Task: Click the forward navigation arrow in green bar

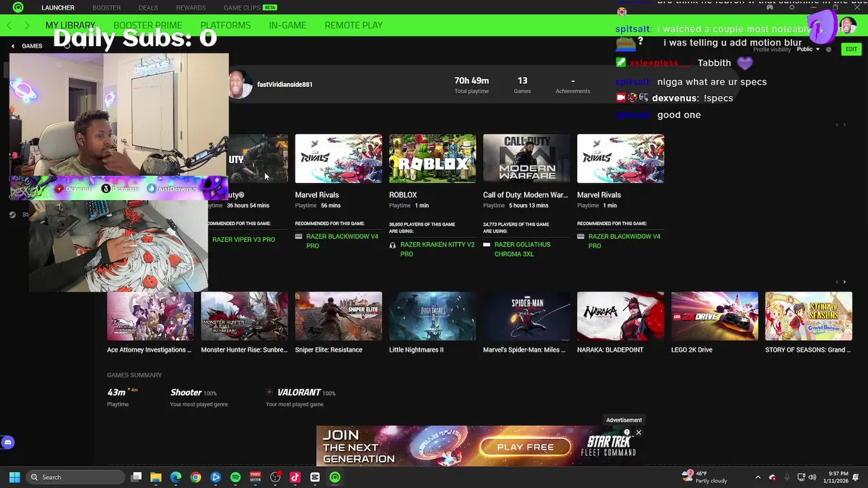Action: click(x=26, y=25)
